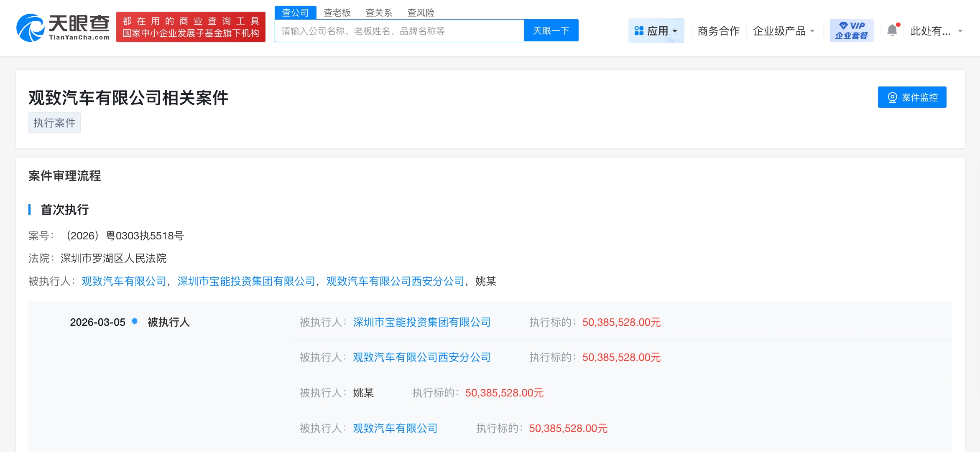980x452 pixels.
Task: Select the 查公司 search tab
Action: click(x=295, y=13)
